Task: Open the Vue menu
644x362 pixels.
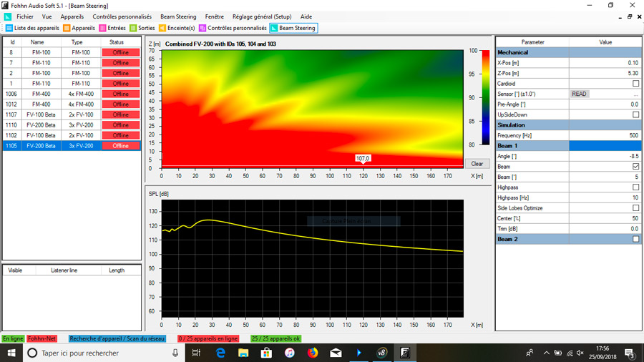Action: (x=47, y=17)
